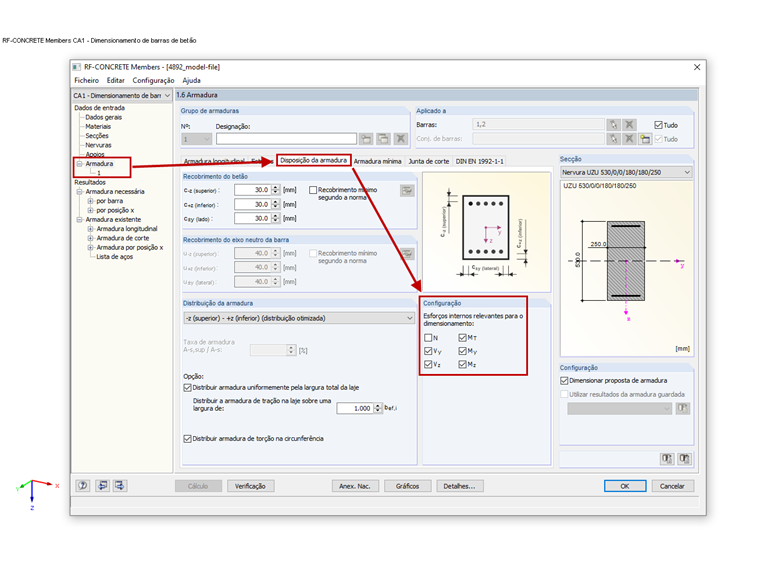The width and height of the screenshot is (760, 570).
Task: Toggle internal force Vz checkbox
Action: tap(428, 364)
